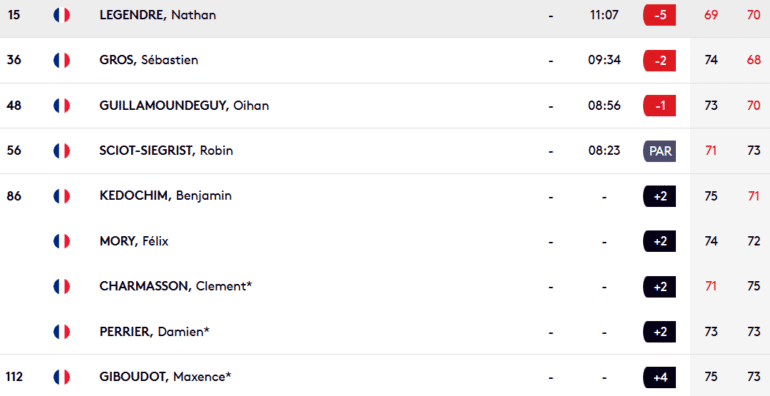Image resolution: width=770 pixels, height=396 pixels.
Task: Click the flag beside CHARMASSON, Clement
Action: tap(61, 286)
